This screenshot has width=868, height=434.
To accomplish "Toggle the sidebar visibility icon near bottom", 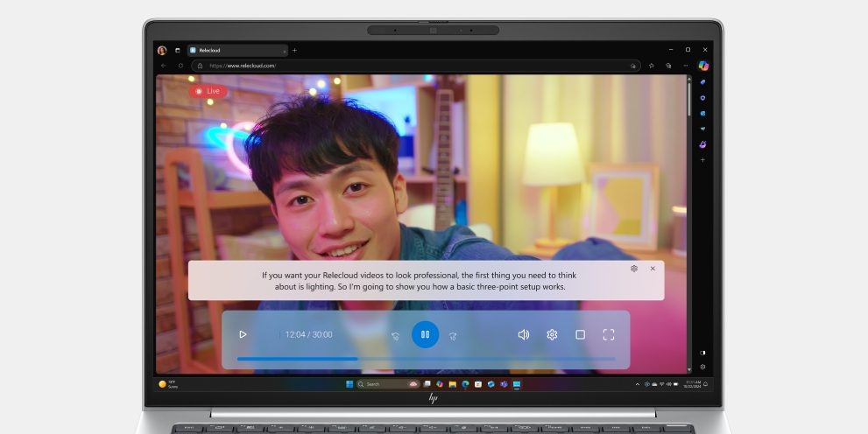I will [x=703, y=353].
